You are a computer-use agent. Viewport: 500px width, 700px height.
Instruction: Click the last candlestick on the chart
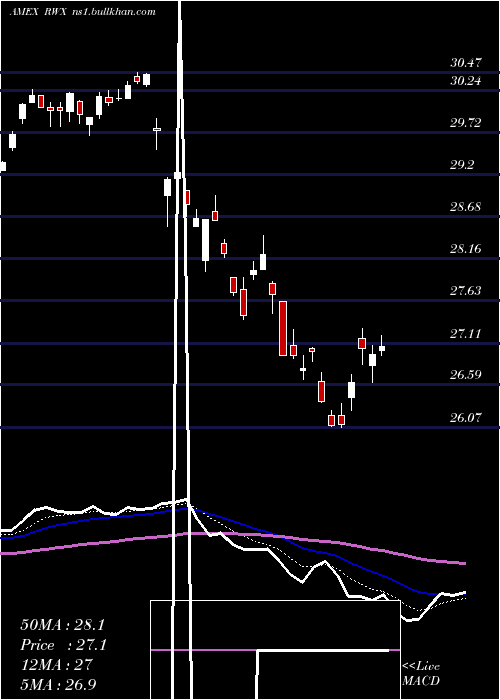[382, 348]
